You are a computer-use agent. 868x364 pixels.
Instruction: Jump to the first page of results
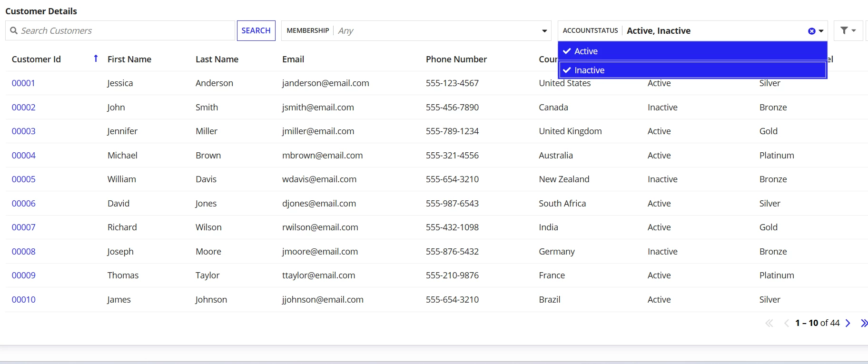769,323
